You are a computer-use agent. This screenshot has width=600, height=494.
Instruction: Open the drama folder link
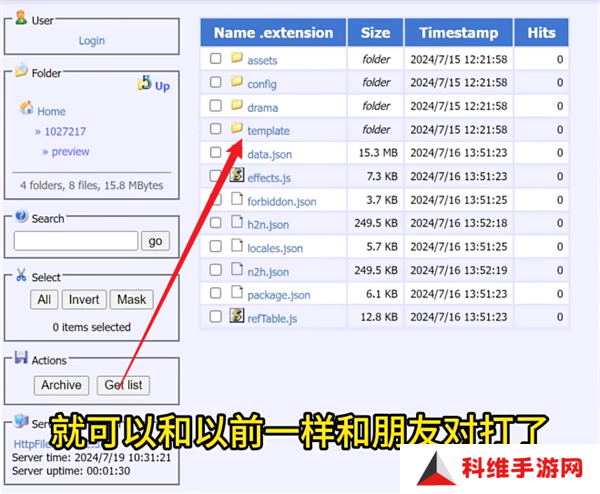(262, 108)
